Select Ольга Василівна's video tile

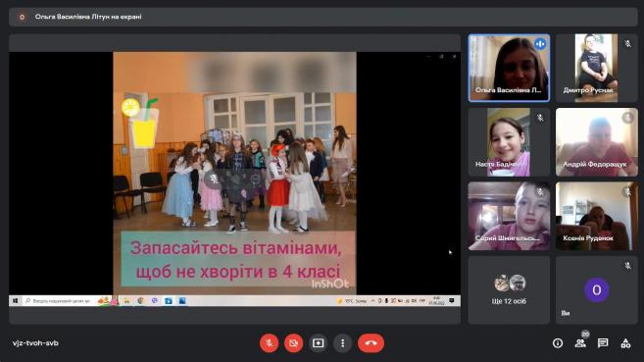tap(509, 68)
